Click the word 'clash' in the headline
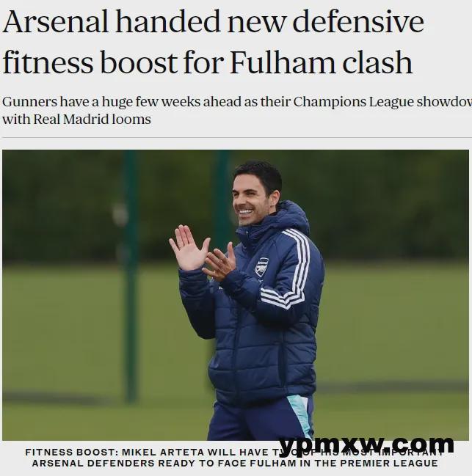The image size is (472, 476). (x=377, y=62)
